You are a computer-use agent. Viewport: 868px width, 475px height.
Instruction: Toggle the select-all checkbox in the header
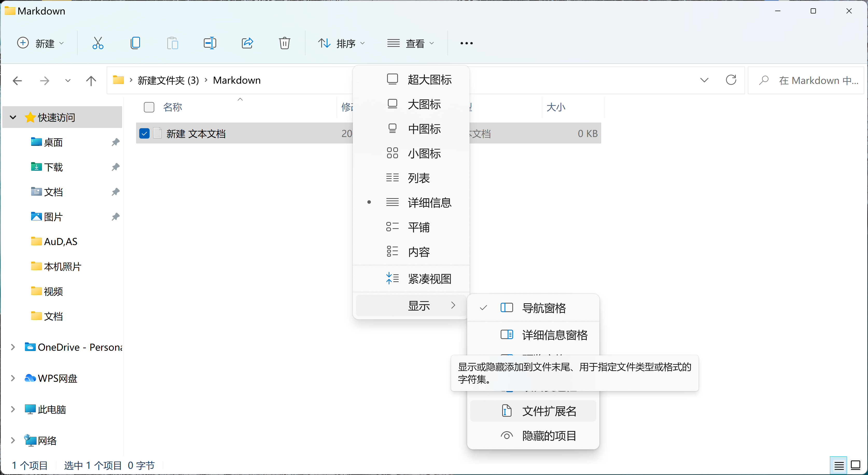(x=149, y=107)
